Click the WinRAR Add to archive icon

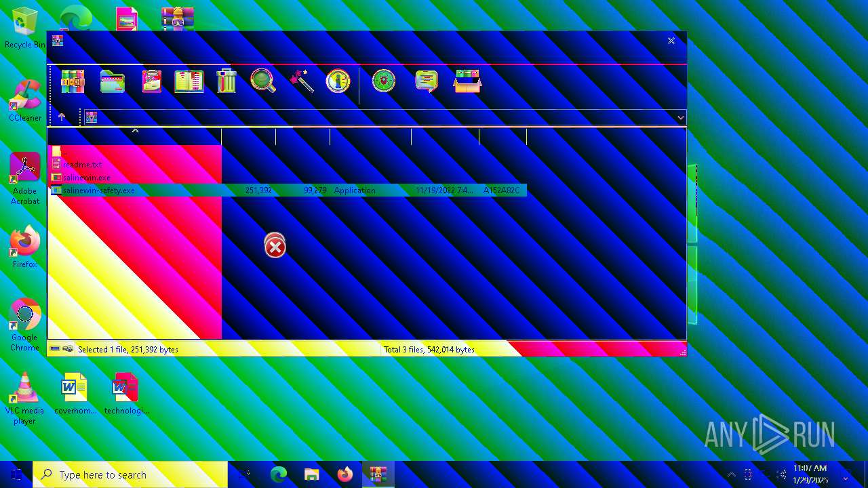(73, 81)
